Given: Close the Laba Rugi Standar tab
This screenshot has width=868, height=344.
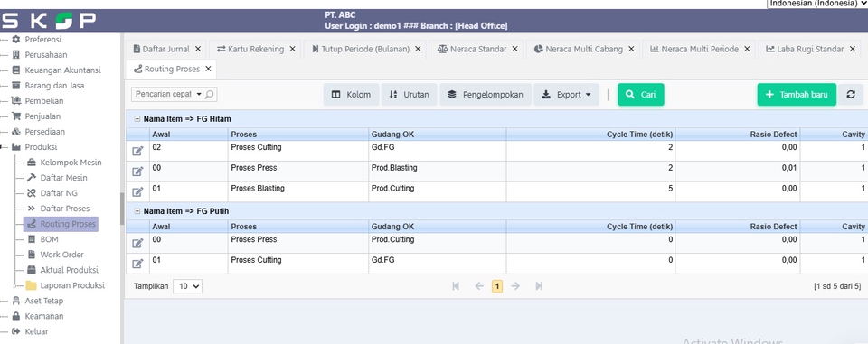Looking at the screenshot, I should tap(853, 49).
